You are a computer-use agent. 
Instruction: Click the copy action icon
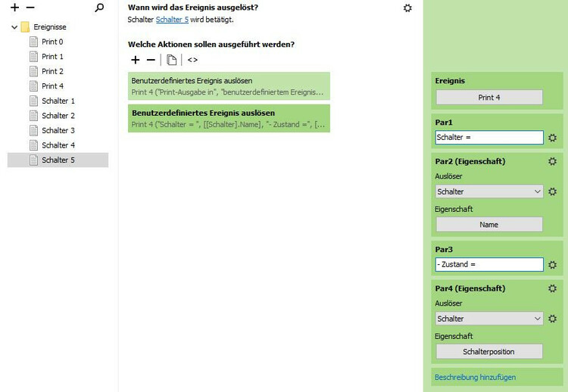tap(172, 60)
